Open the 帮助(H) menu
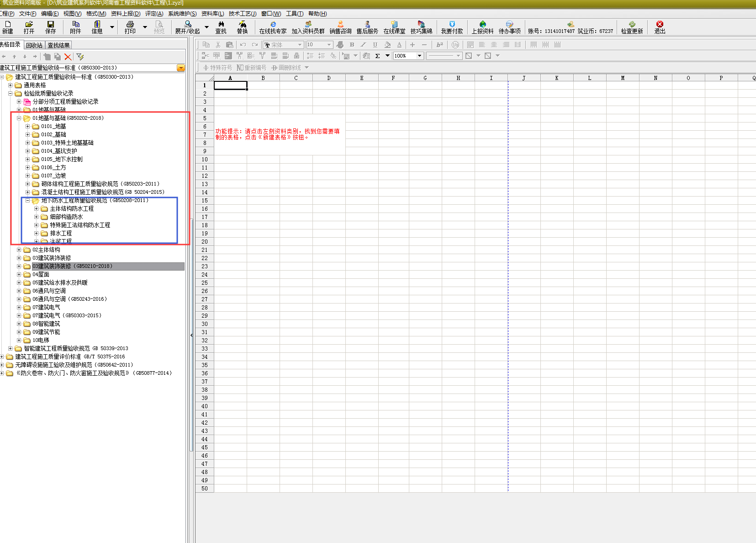This screenshot has width=756, height=543. (x=317, y=14)
